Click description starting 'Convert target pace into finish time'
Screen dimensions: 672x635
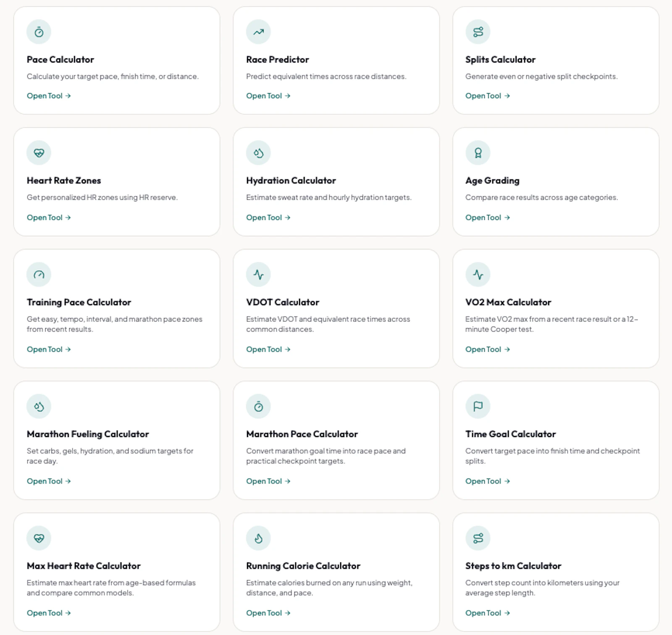pos(552,456)
